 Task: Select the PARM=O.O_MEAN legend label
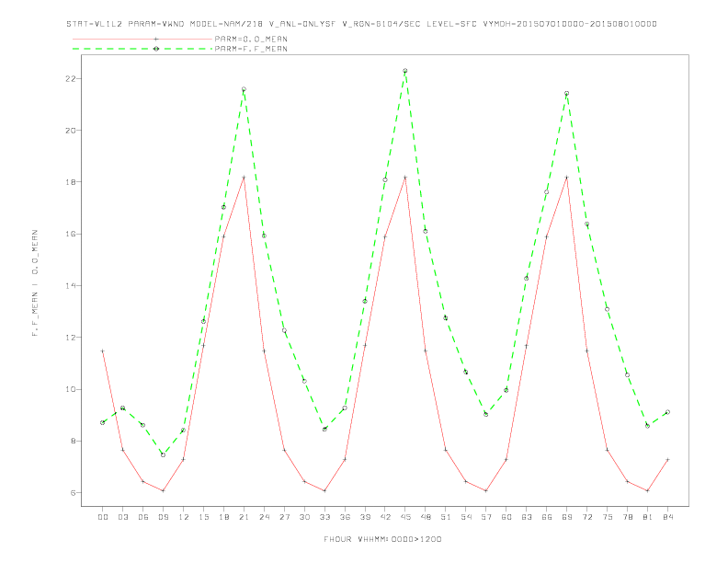(x=251, y=39)
